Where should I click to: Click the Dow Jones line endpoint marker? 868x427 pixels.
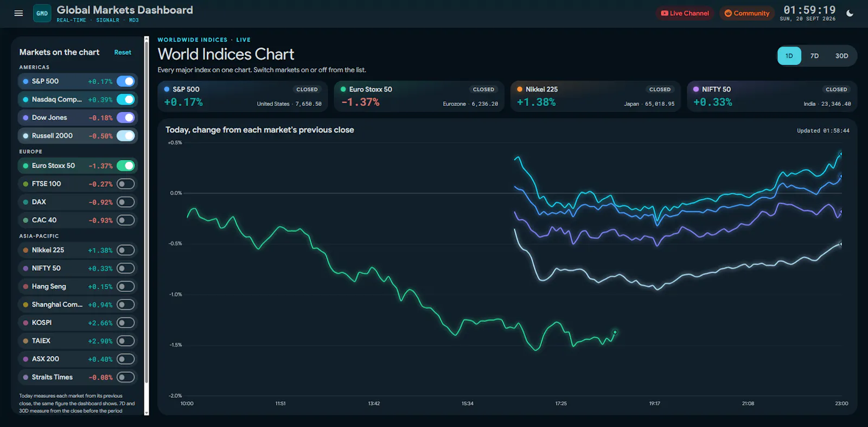pos(841,212)
